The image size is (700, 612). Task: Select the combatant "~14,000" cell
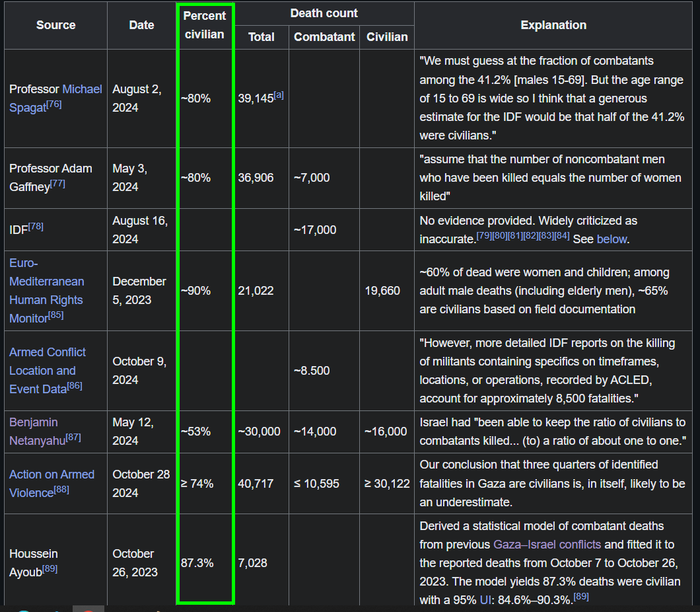[324, 432]
